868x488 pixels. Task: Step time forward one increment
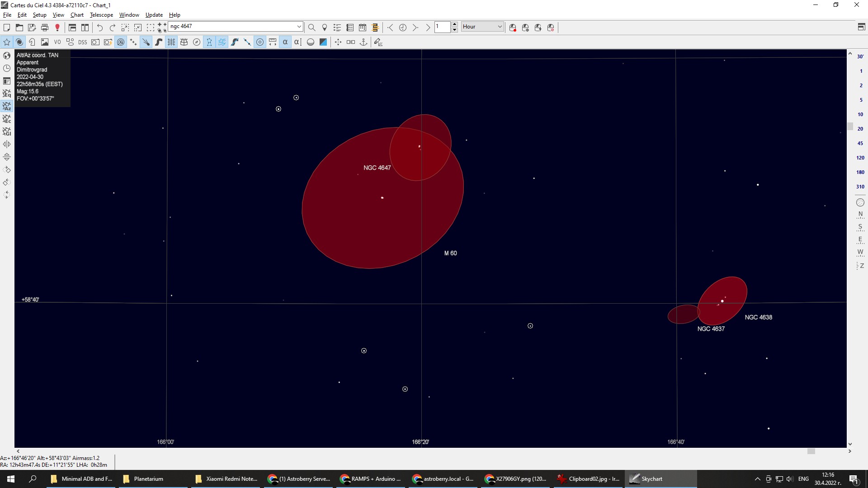415,28
